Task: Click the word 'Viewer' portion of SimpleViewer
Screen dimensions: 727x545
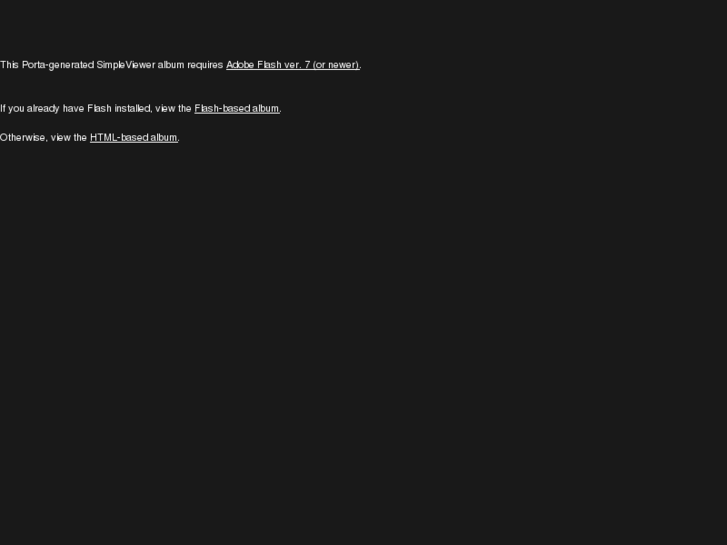Action: point(140,65)
